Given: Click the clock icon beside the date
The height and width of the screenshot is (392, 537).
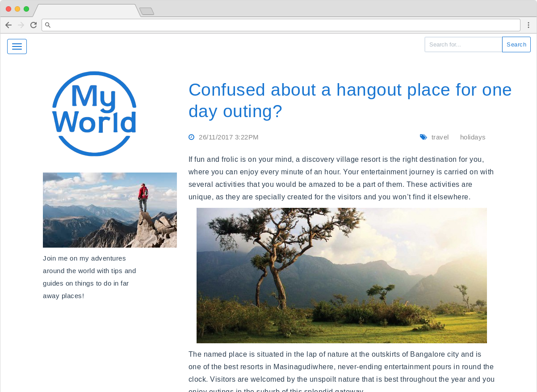Looking at the screenshot, I should click(192, 137).
